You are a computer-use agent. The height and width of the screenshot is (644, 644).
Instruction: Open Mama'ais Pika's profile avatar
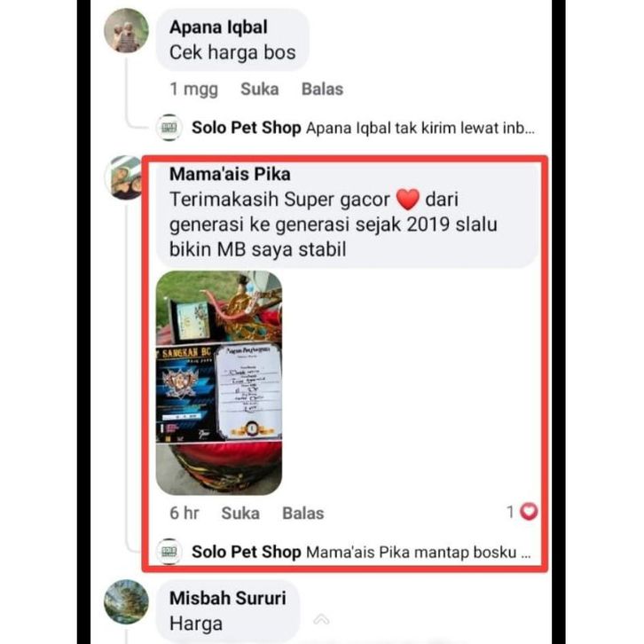coord(123,177)
